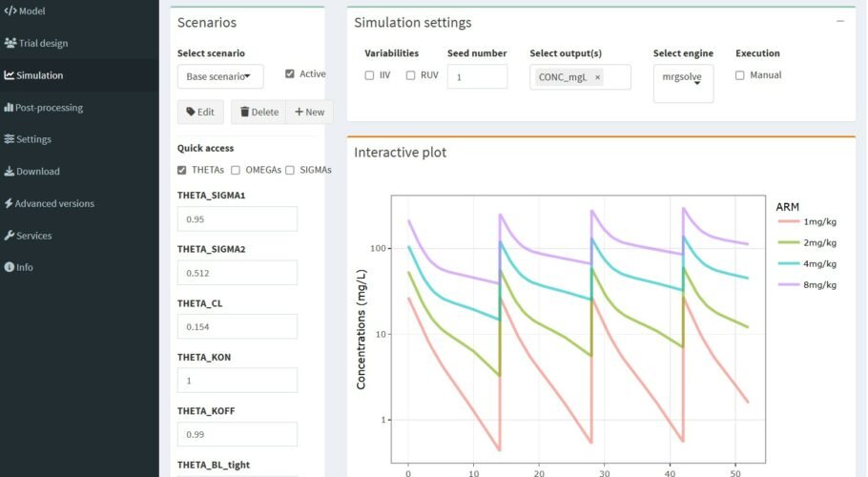Click the Download icon in sidebar
This screenshot has width=868, height=477.
[10, 172]
